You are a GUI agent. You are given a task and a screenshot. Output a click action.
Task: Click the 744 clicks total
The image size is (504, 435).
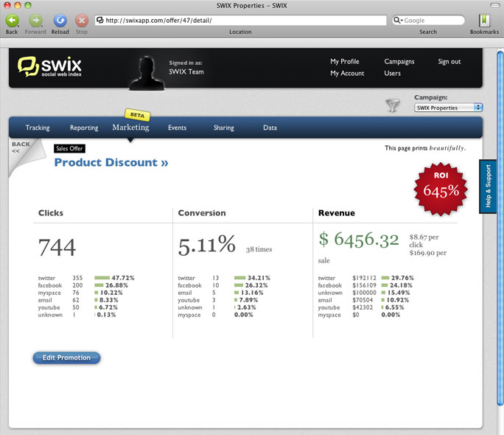57,247
